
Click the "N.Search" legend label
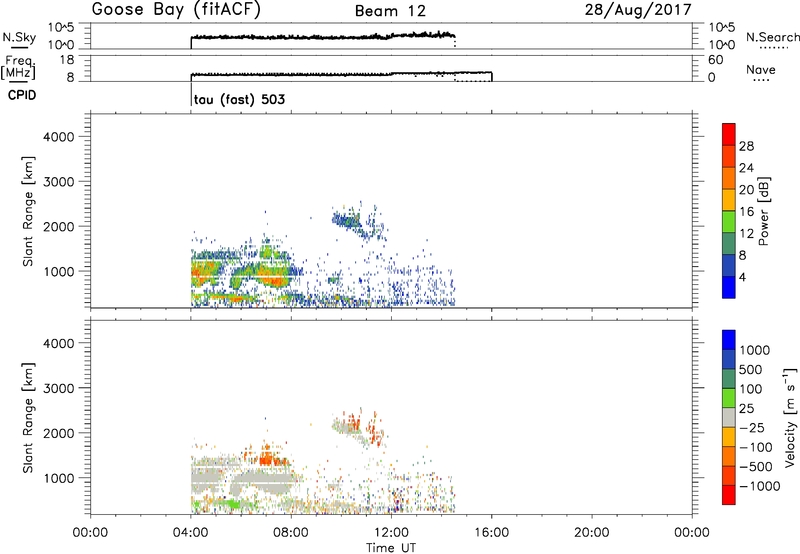tap(772, 37)
